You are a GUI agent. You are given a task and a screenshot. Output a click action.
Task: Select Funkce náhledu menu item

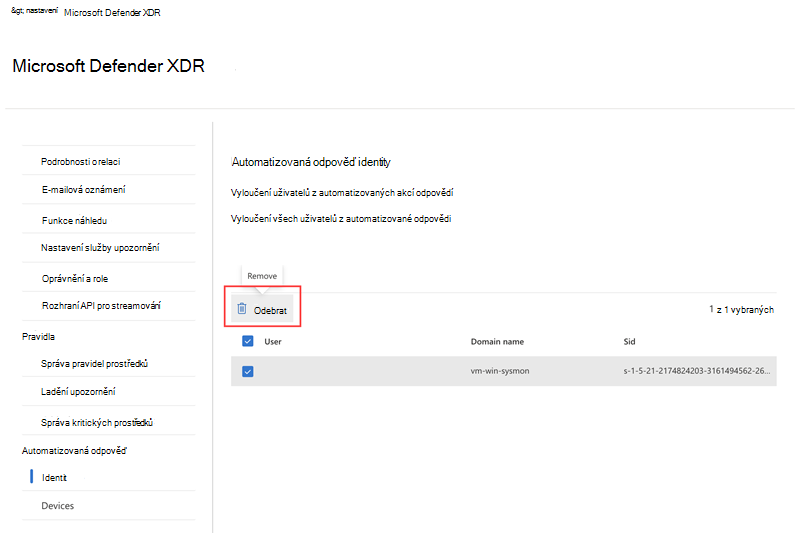click(74, 220)
